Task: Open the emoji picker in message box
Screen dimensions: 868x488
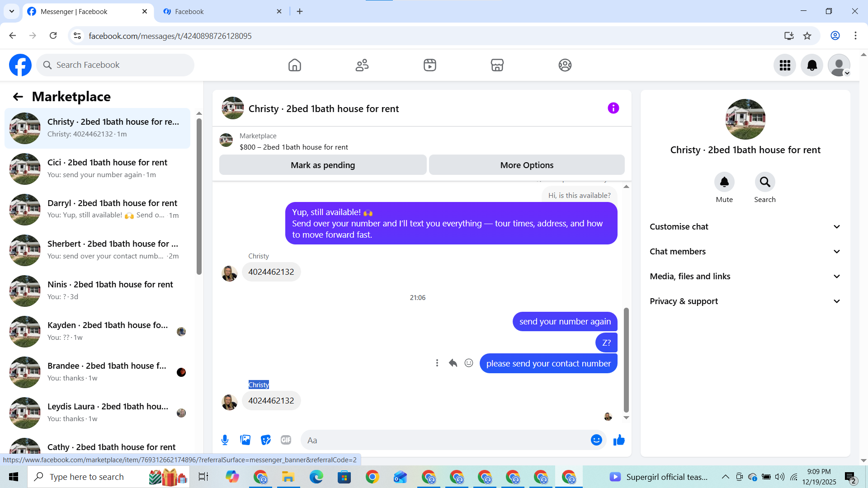Action: coord(596,440)
